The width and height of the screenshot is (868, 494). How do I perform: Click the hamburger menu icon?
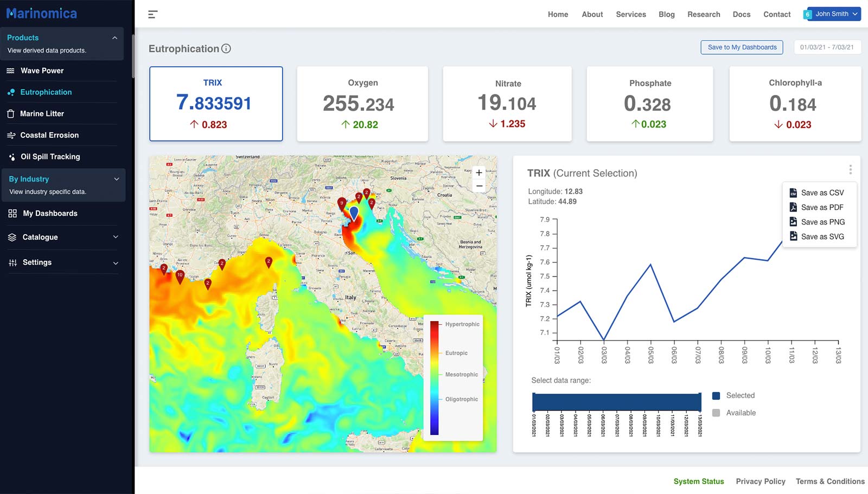[x=153, y=15]
